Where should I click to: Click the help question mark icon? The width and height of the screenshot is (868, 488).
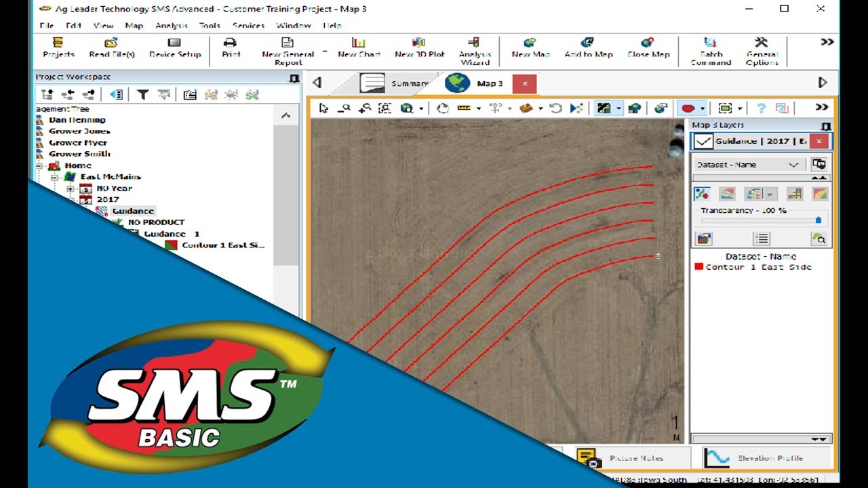click(x=762, y=108)
